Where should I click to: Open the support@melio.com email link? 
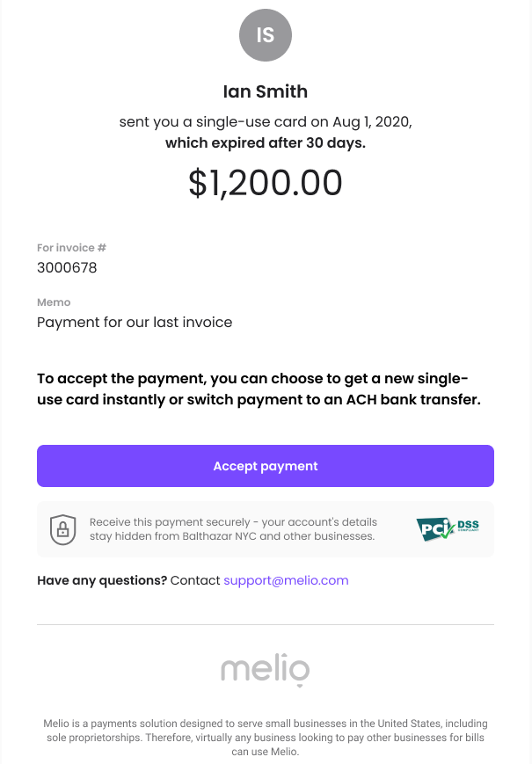[286, 580]
